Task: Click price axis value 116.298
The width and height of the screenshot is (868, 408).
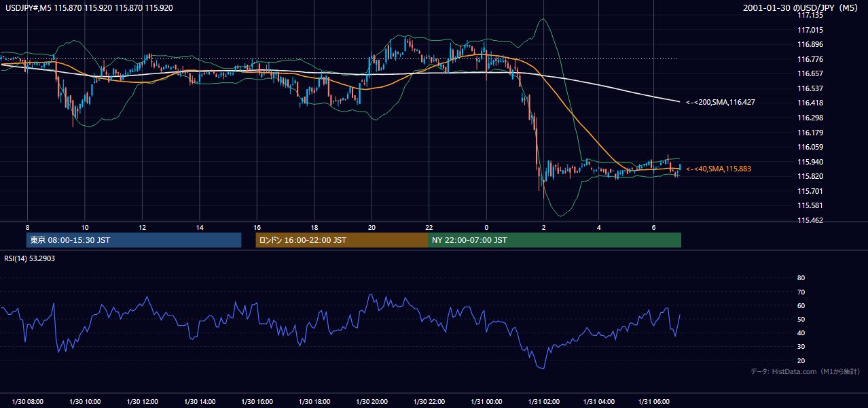Action: (810, 118)
